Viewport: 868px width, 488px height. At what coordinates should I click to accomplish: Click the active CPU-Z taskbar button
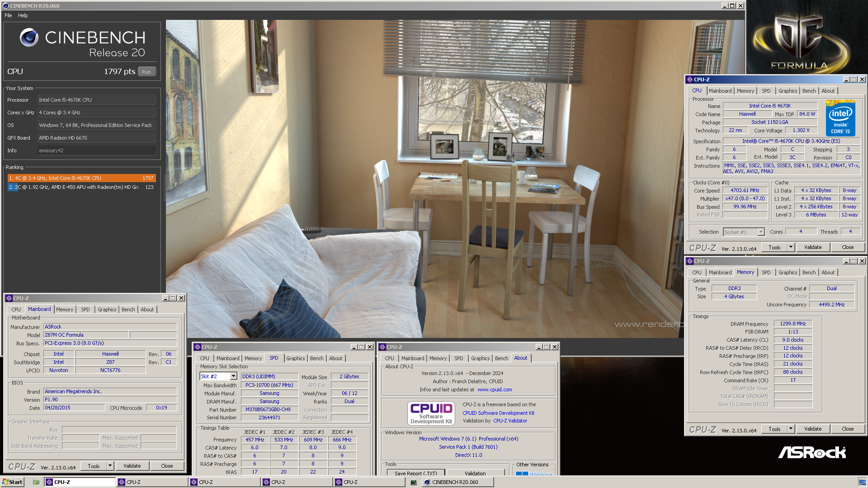coord(80,482)
